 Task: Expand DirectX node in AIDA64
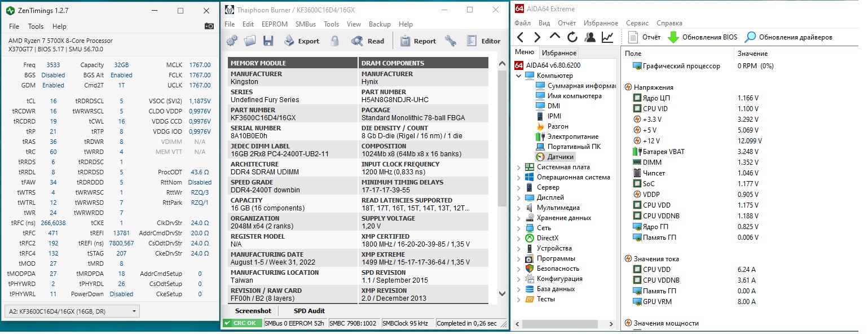[518, 238]
